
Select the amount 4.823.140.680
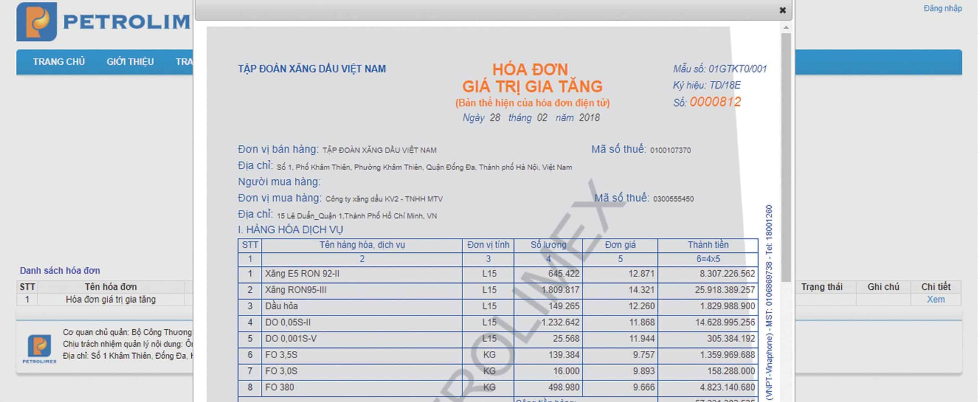click(727, 387)
